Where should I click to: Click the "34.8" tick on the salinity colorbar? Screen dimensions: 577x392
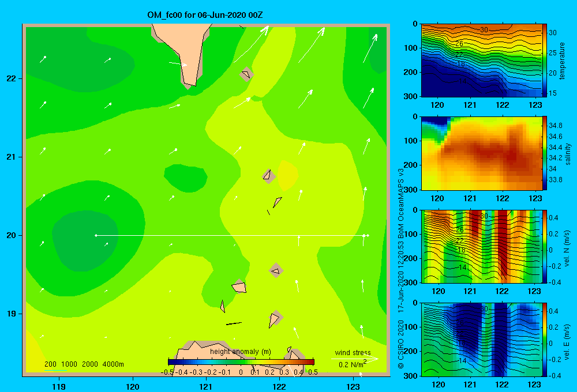pyautogui.click(x=556, y=126)
